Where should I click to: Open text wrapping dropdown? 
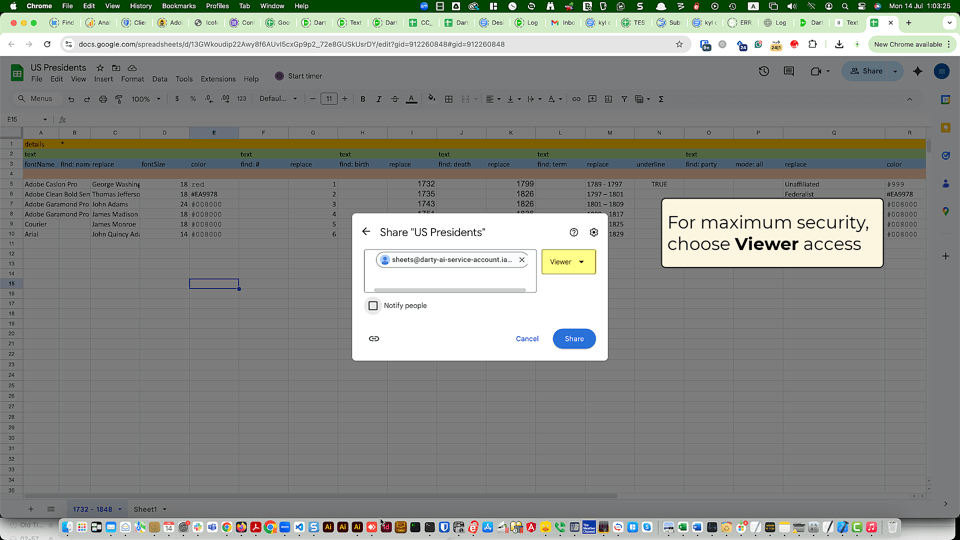click(x=534, y=99)
